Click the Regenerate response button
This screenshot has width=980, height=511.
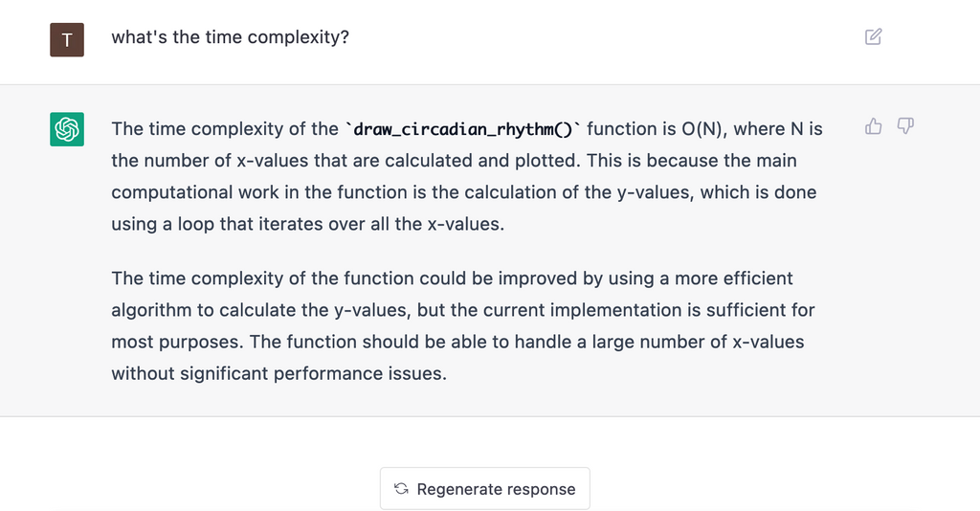(x=485, y=488)
